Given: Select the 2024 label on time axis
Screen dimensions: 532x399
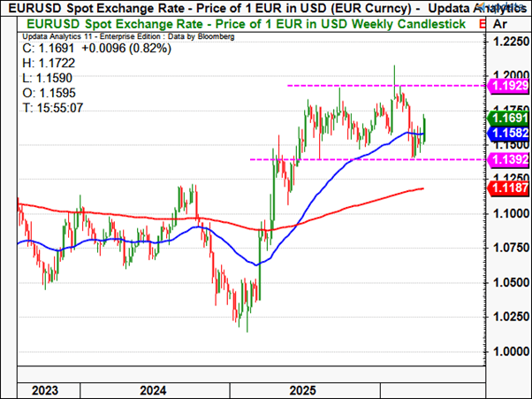Looking at the screenshot, I should click(x=153, y=389).
